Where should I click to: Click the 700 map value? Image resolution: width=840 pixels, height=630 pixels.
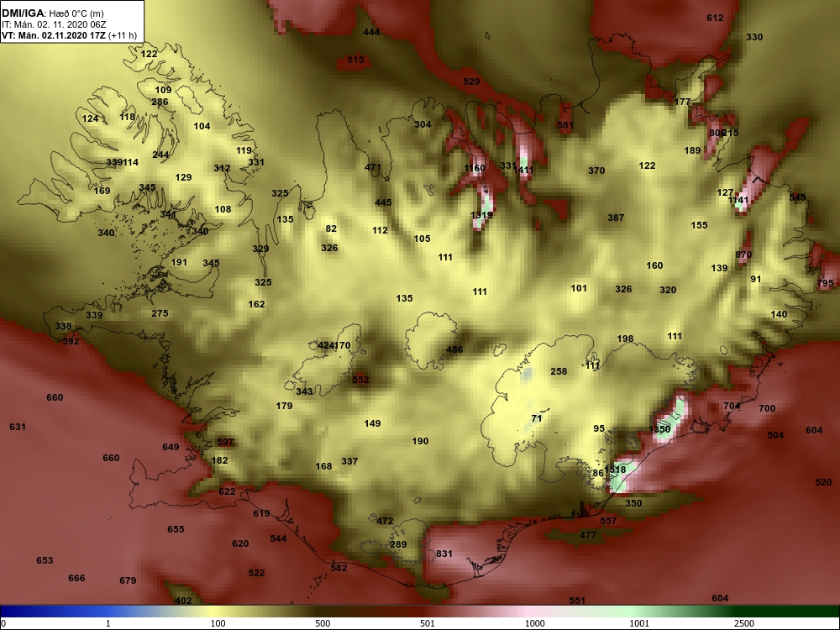tap(767, 409)
